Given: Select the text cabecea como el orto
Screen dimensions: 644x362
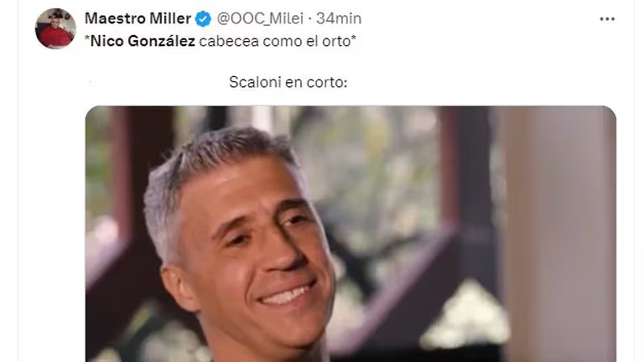Looking at the screenshot, I should pyautogui.click(x=275, y=41).
